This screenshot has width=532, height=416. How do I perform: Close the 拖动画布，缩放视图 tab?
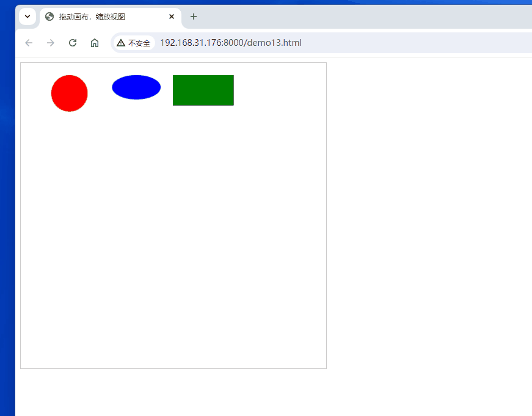pyautogui.click(x=172, y=16)
